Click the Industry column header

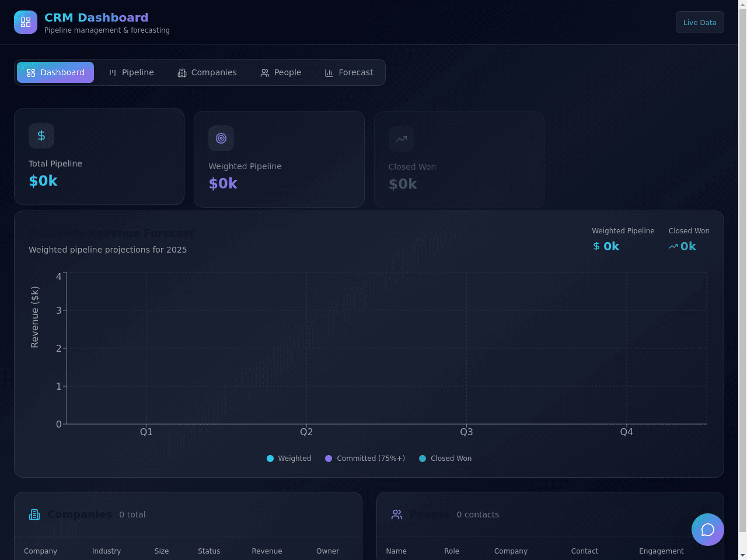106,551
